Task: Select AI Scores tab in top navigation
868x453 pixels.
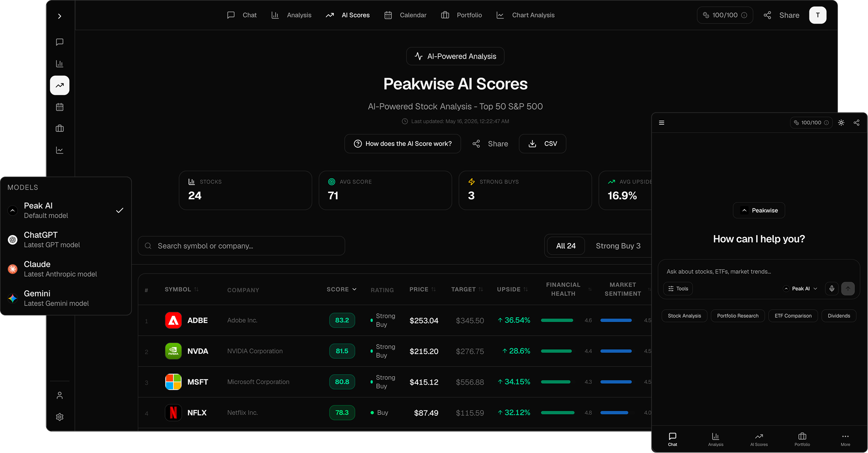Action: tap(347, 15)
